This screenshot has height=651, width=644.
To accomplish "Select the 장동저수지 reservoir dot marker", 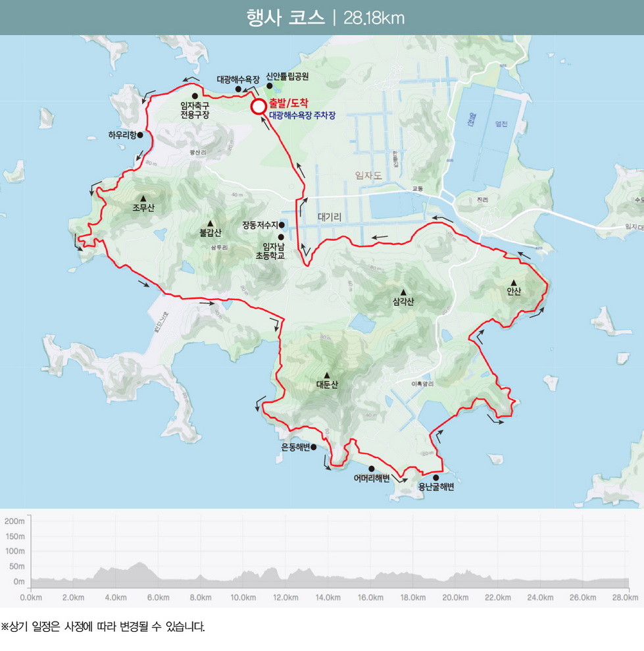I will click(282, 224).
